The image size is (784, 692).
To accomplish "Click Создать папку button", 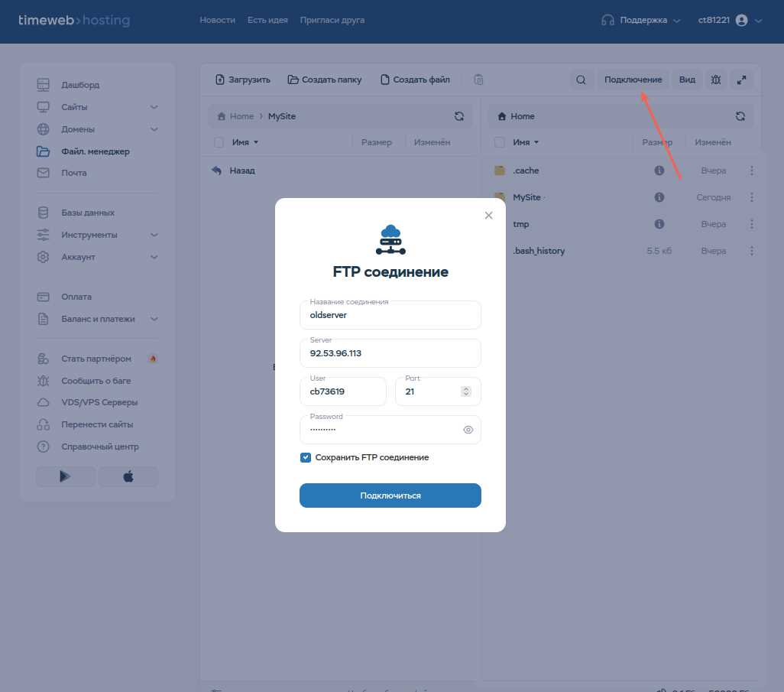I will 325,80.
